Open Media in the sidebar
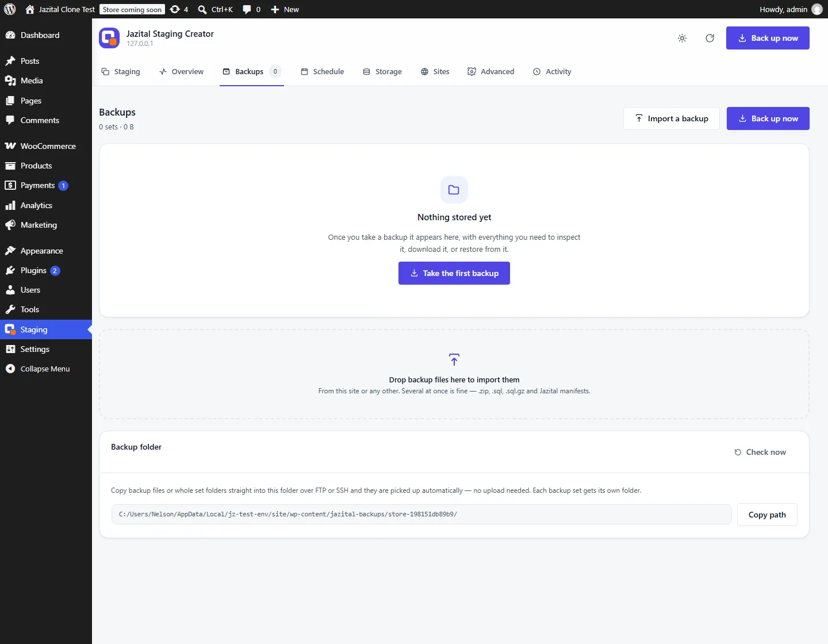The height and width of the screenshot is (644, 828). 46,80
